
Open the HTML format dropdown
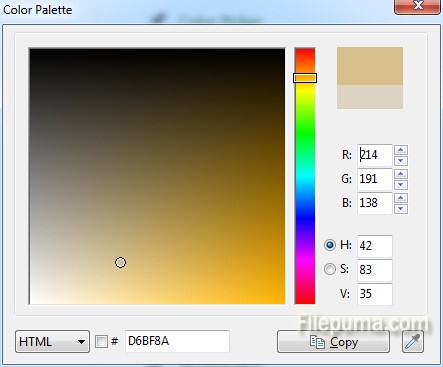(x=52, y=342)
